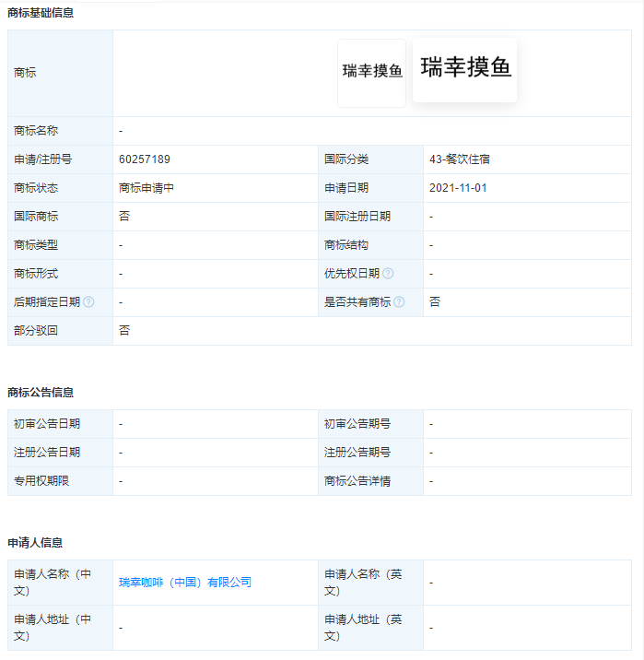The height and width of the screenshot is (660, 644).
Task: Click the 申请人地址（英文）label cell
Action: pyautogui.click(x=370, y=629)
